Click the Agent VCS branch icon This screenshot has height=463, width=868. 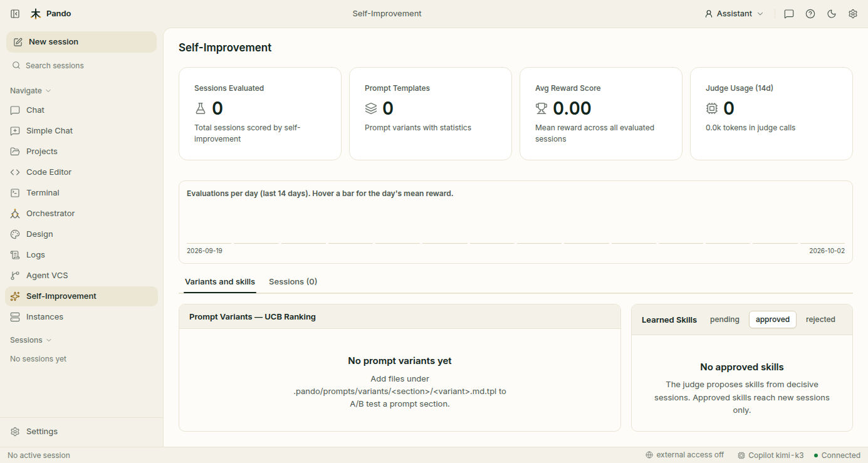click(15, 276)
